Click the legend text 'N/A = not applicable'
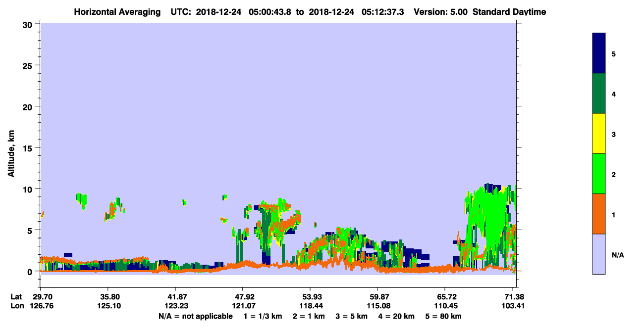 196,316
